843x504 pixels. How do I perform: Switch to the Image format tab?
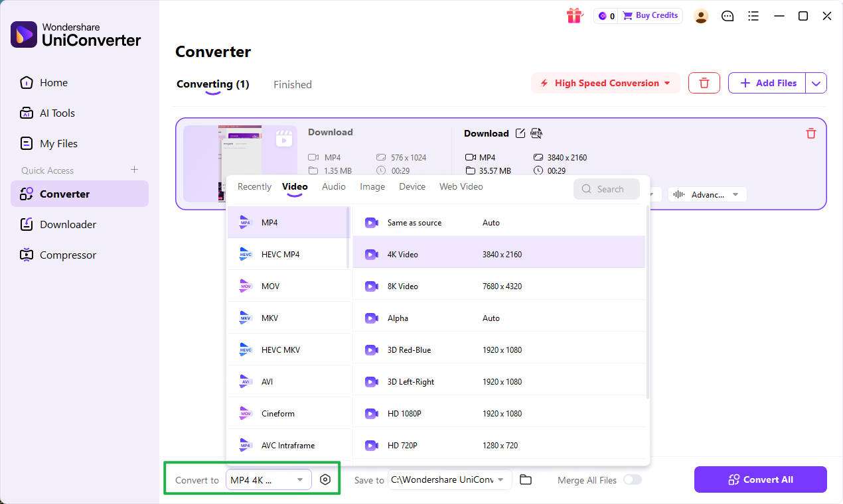click(x=372, y=186)
